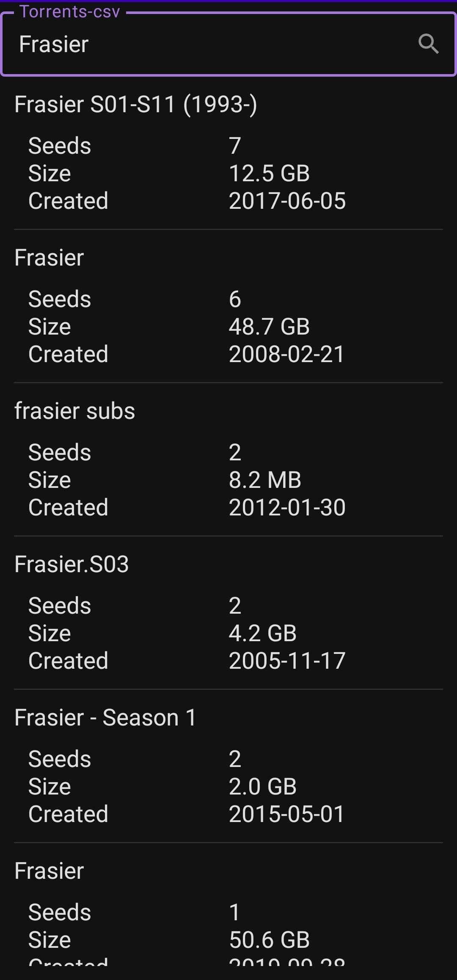The width and height of the screenshot is (457, 980).
Task: Open the frasier subs torrent result
Action: tap(75, 411)
